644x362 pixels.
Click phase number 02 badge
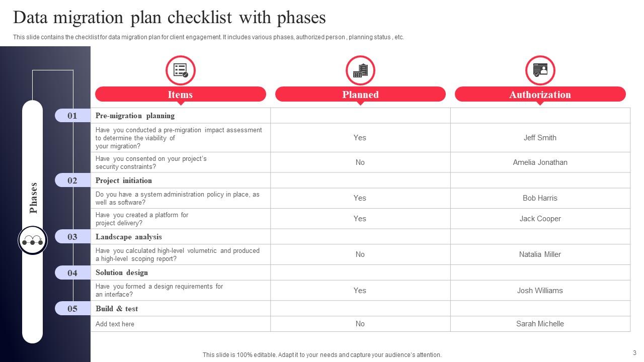(72, 180)
